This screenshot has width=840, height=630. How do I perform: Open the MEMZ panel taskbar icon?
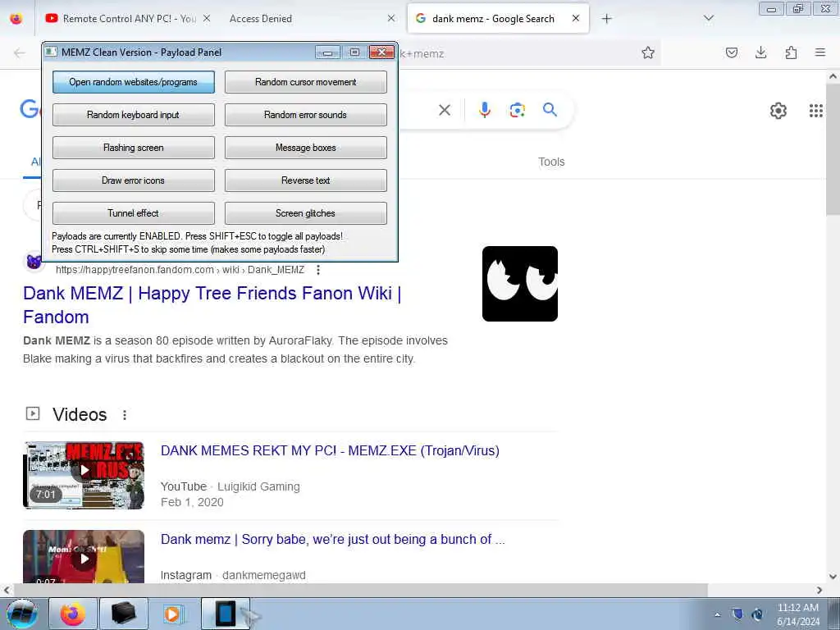[225, 614]
